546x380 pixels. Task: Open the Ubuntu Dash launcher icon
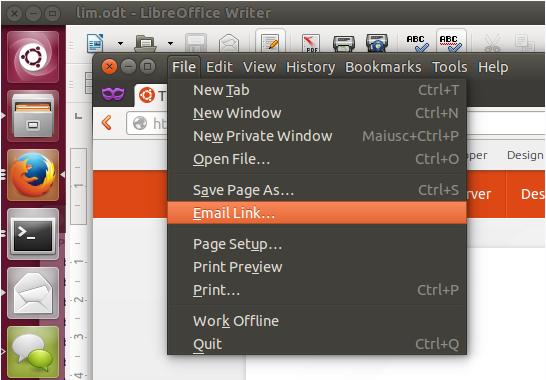tap(33, 57)
